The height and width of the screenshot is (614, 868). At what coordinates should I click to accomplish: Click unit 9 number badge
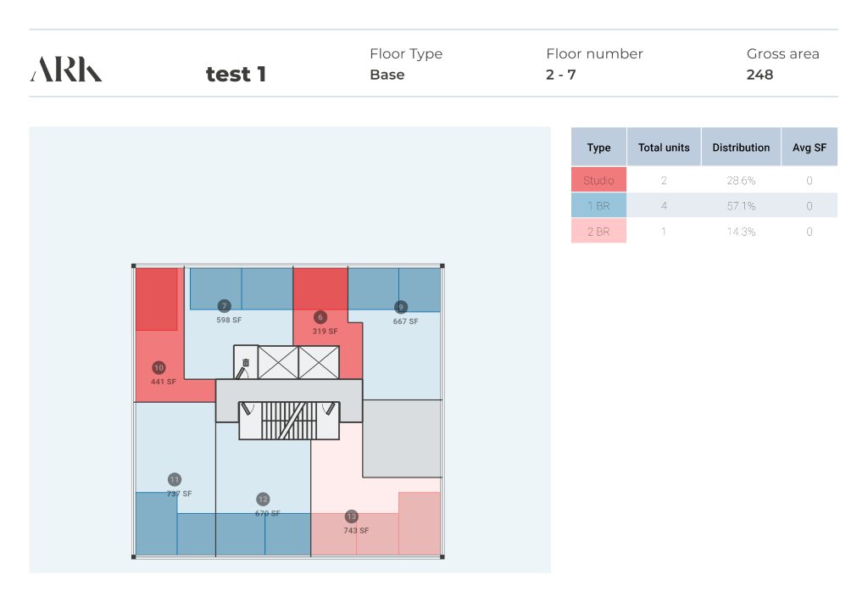401,307
